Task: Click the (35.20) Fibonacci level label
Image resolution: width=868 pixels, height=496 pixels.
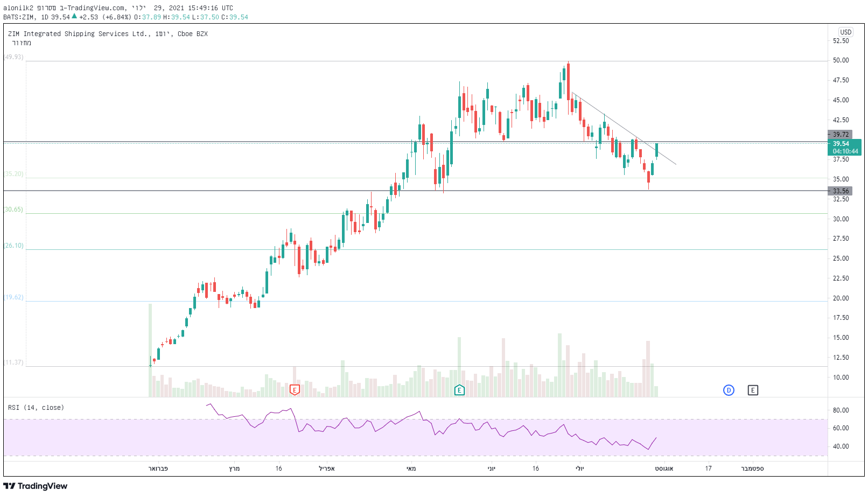Action: pos(14,174)
